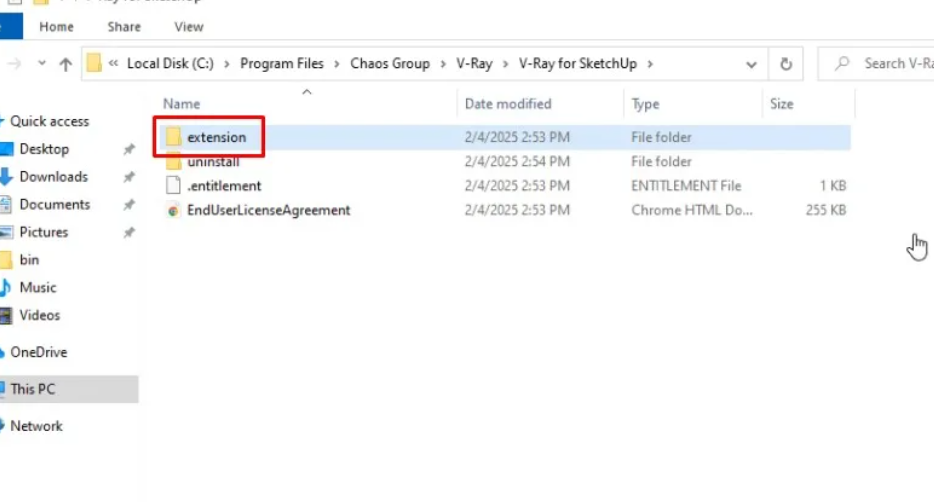
Task: Open Desktop in Quick access
Action: (x=44, y=149)
